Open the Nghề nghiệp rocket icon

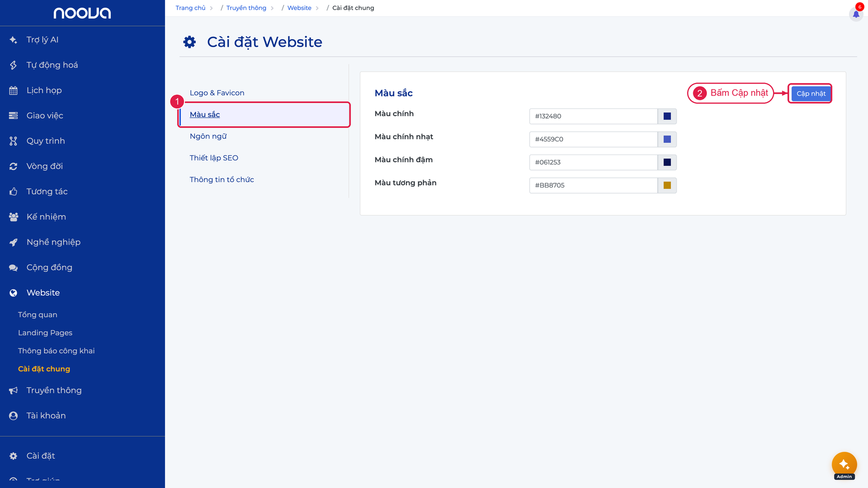[x=14, y=242]
